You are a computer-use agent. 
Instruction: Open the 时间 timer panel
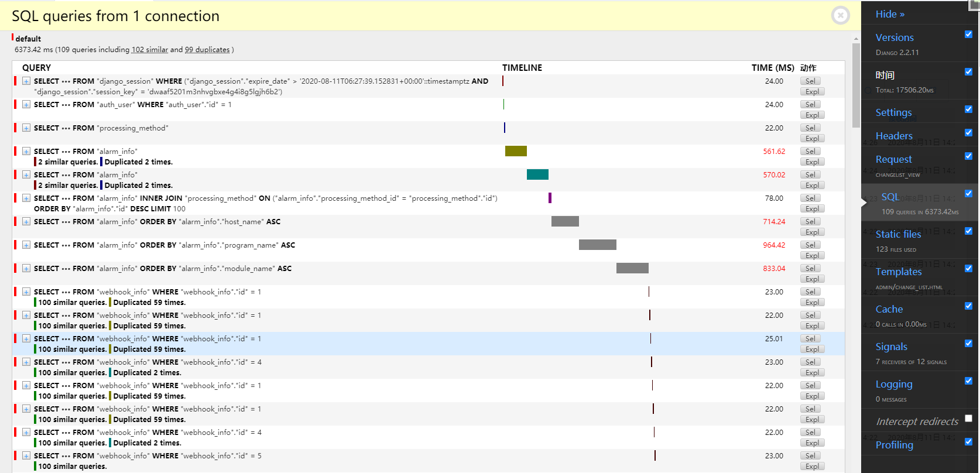point(885,75)
